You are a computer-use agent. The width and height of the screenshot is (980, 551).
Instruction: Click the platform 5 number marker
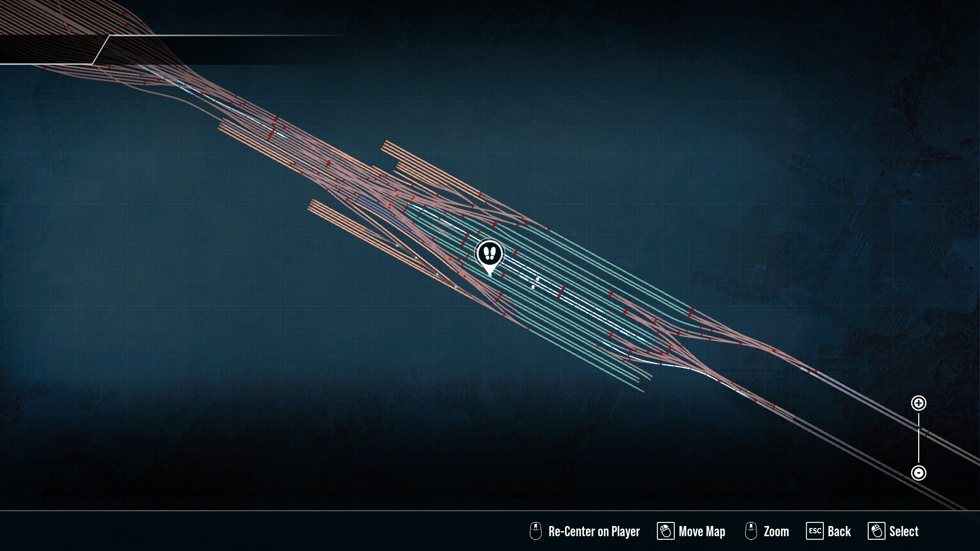point(533,287)
